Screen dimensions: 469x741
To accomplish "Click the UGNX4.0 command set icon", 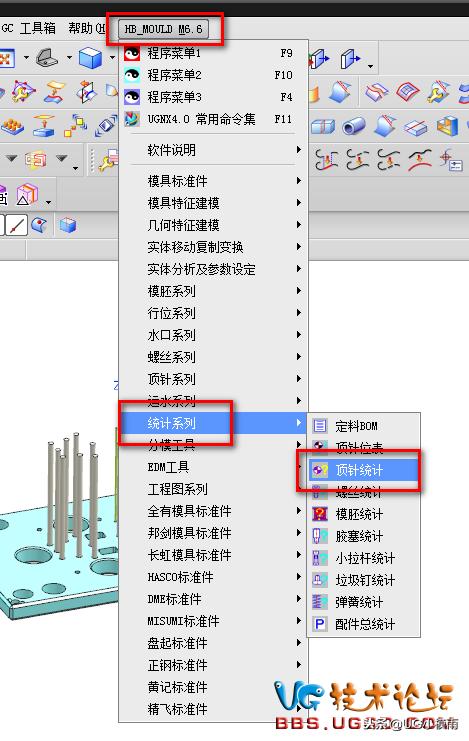I will (132, 119).
